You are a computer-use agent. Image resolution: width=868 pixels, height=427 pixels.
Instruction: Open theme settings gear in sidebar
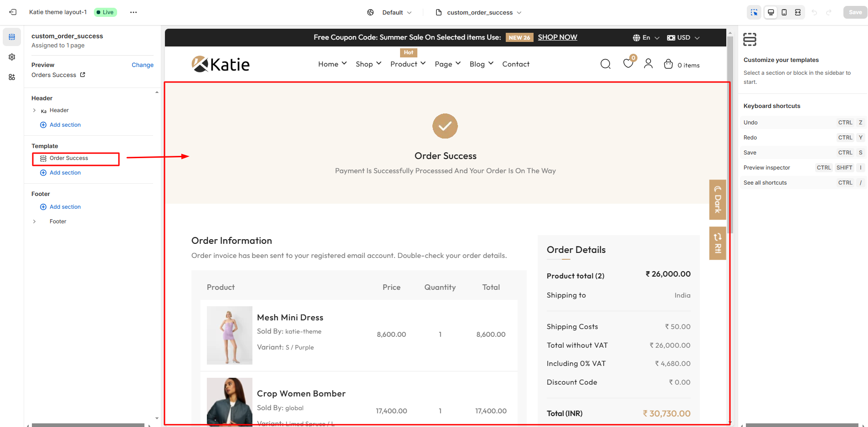click(12, 57)
